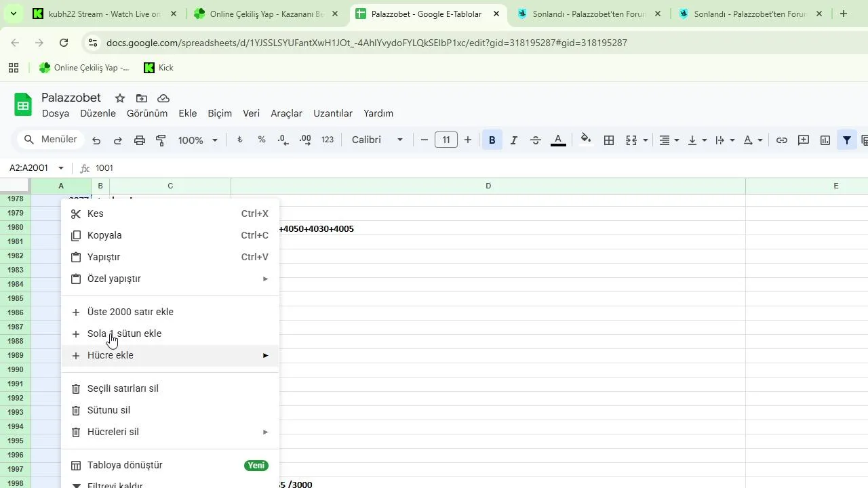The width and height of the screenshot is (868, 488).
Task: Toggle bold formatting
Action: tap(492, 140)
